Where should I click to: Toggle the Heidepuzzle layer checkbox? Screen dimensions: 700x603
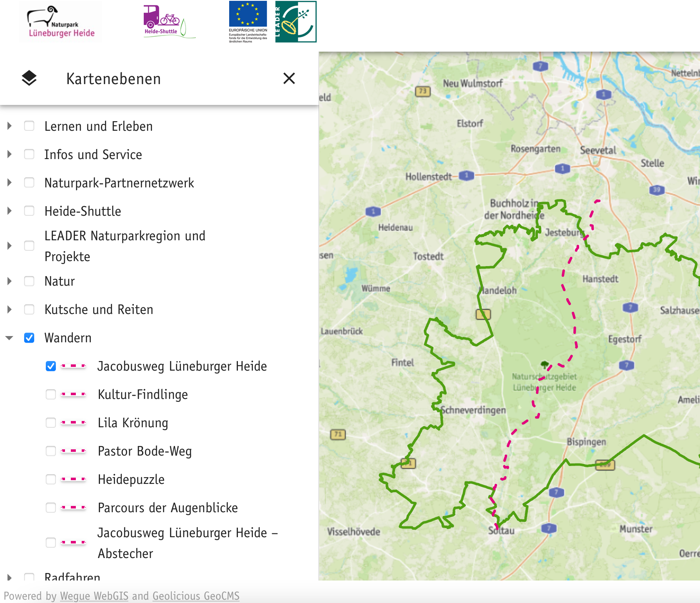click(x=51, y=479)
